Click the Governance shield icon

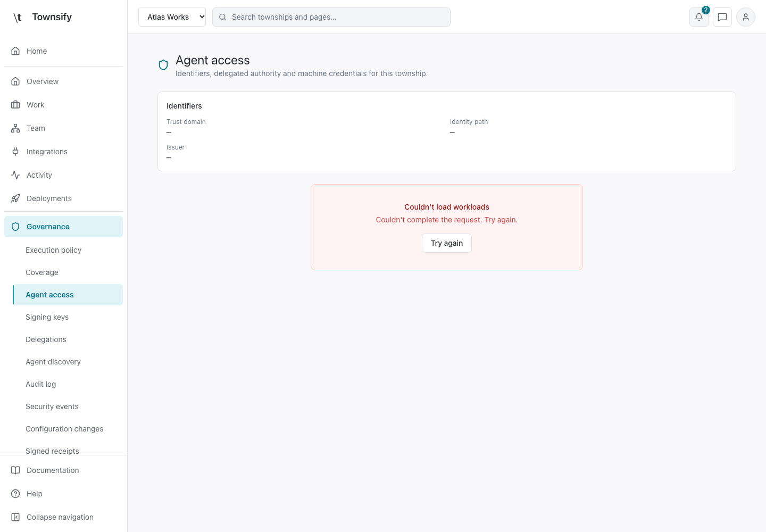pyautogui.click(x=15, y=227)
